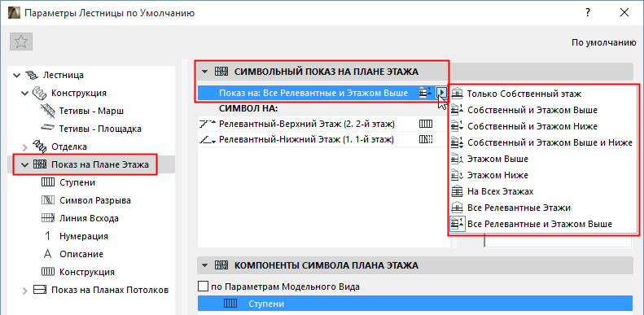Click the Символьный показ panel header icon
This screenshot has height=315, width=644.
[221, 72]
